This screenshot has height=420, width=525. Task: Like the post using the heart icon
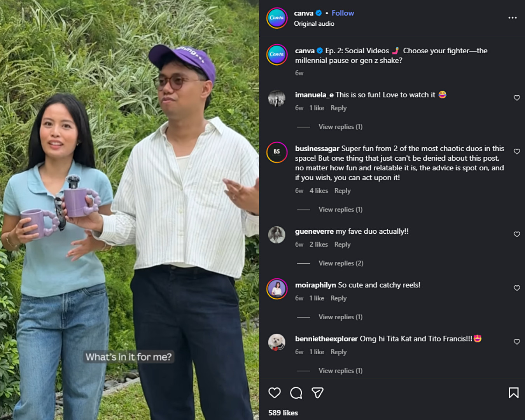275,393
